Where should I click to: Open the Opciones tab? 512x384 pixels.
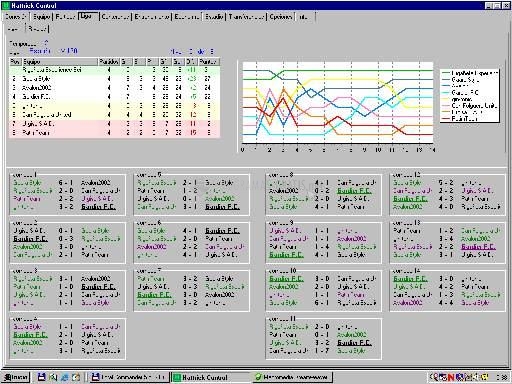(281, 16)
